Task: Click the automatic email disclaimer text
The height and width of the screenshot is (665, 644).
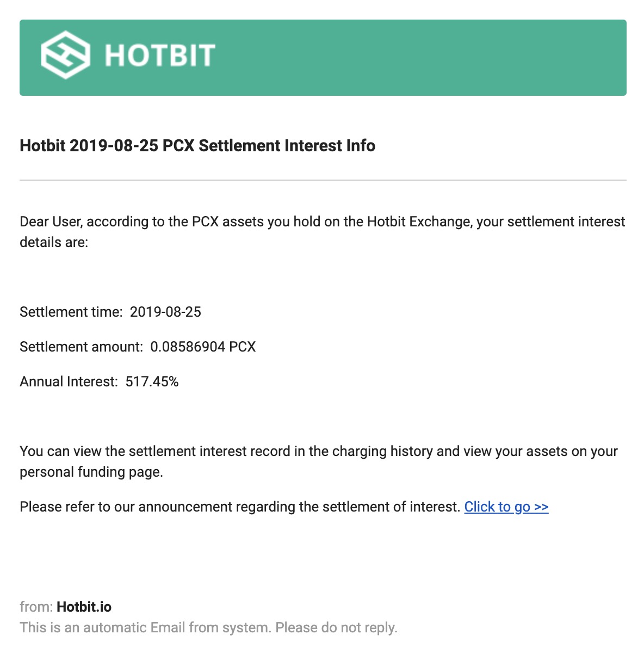Action: click(x=208, y=627)
